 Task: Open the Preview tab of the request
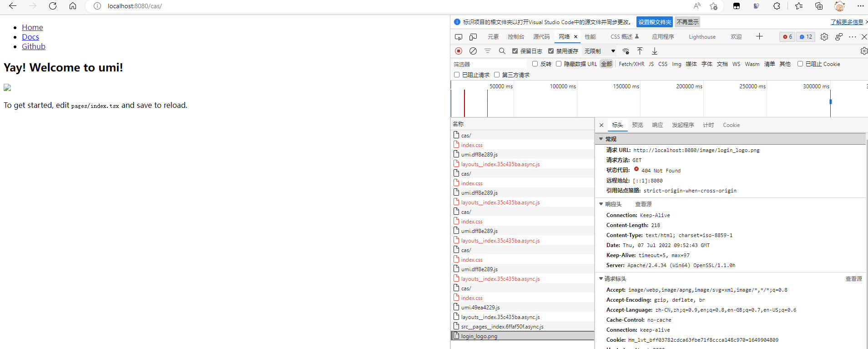pyautogui.click(x=637, y=125)
